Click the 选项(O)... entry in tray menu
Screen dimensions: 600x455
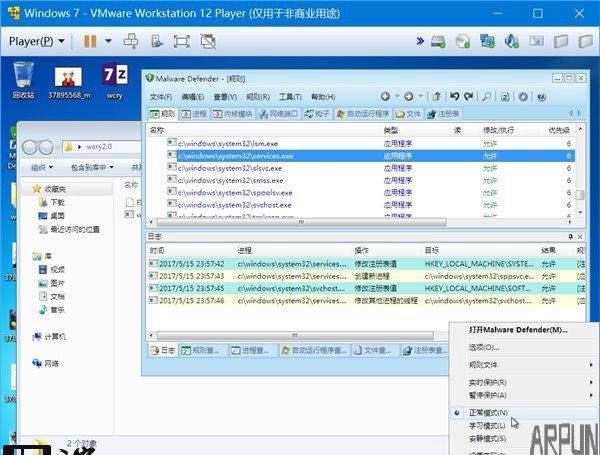pyautogui.click(x=485, y=347)
